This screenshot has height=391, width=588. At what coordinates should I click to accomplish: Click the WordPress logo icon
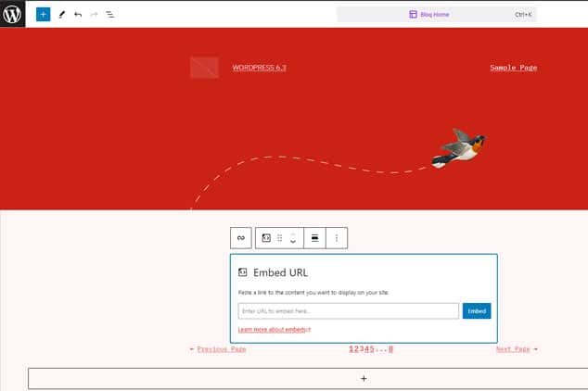12,14
